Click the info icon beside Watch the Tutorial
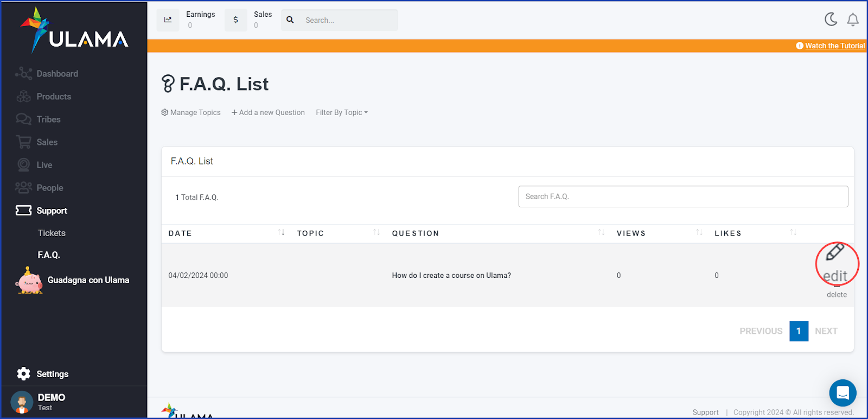868x419 pixels. tap(800, 46)
